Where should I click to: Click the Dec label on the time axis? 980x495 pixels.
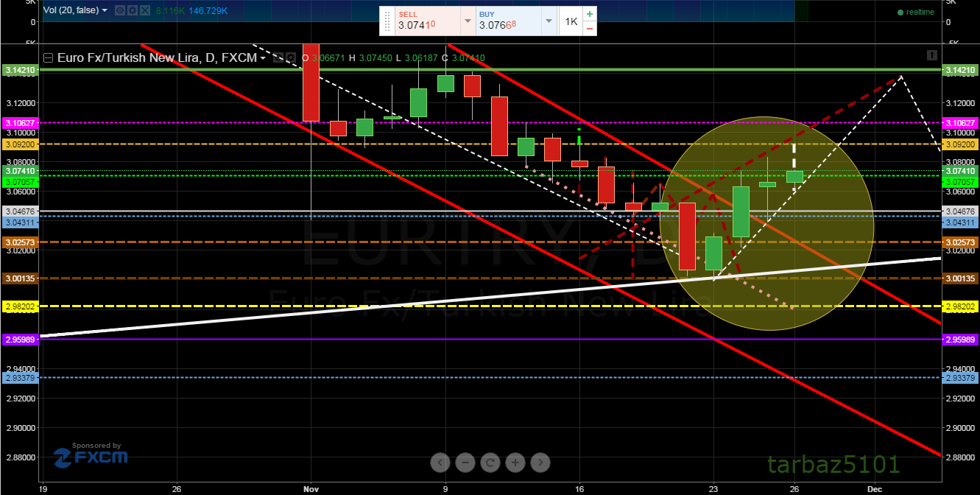coord(874,488)
